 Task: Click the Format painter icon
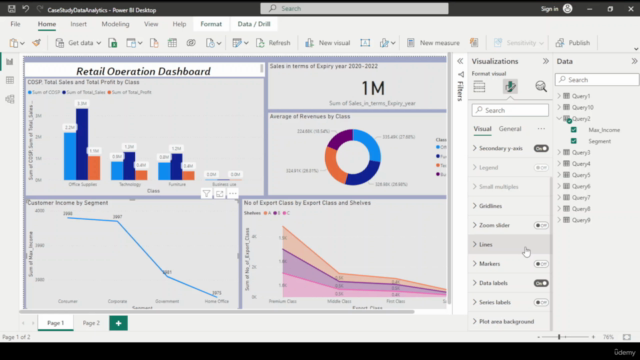36,42
